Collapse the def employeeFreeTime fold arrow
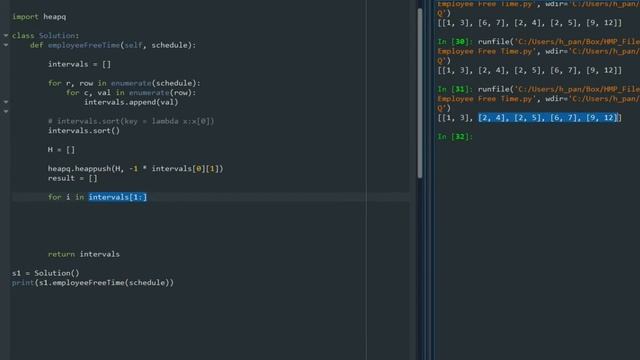 tap(6, 45)
